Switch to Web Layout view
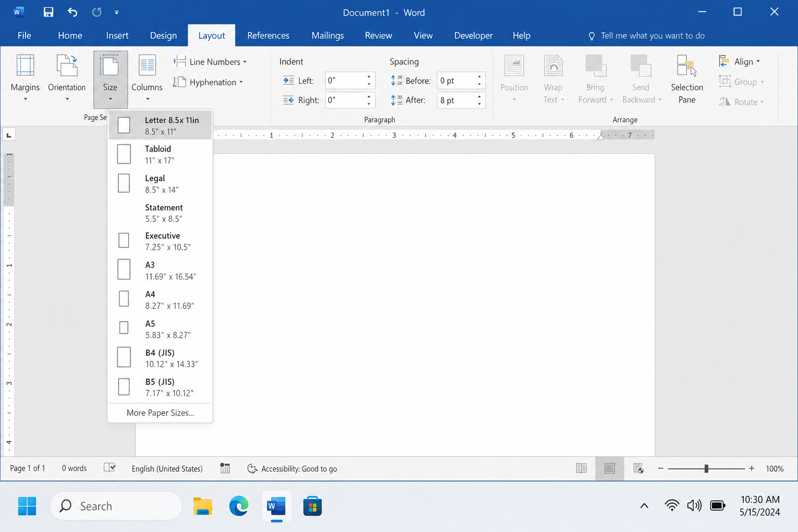Screen dimensions: 798x532 [x=639, y=468]
